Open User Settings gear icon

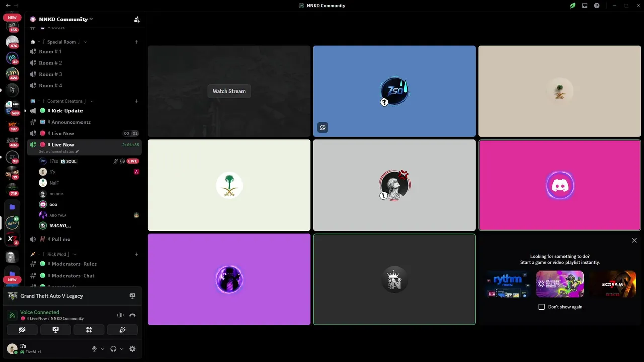pos(132,349)
